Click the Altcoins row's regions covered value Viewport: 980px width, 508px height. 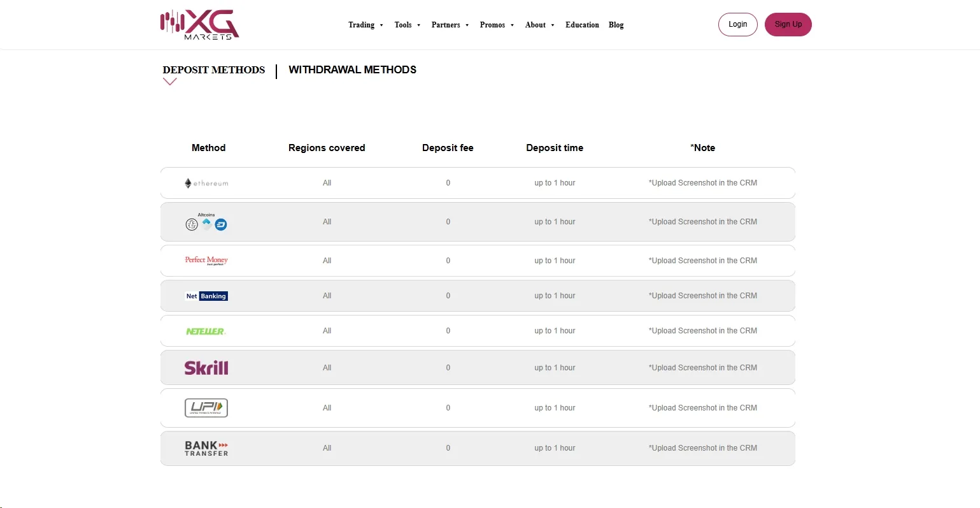(327, 222)
